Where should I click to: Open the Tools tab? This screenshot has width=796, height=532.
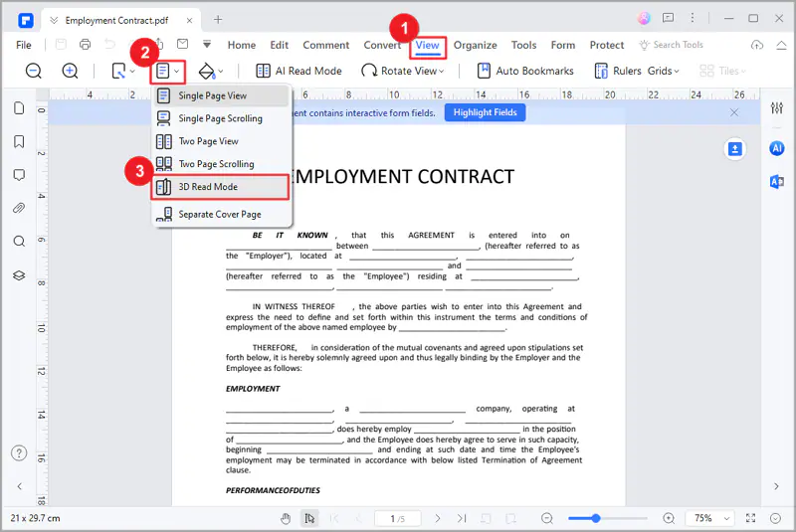(524, 45)
